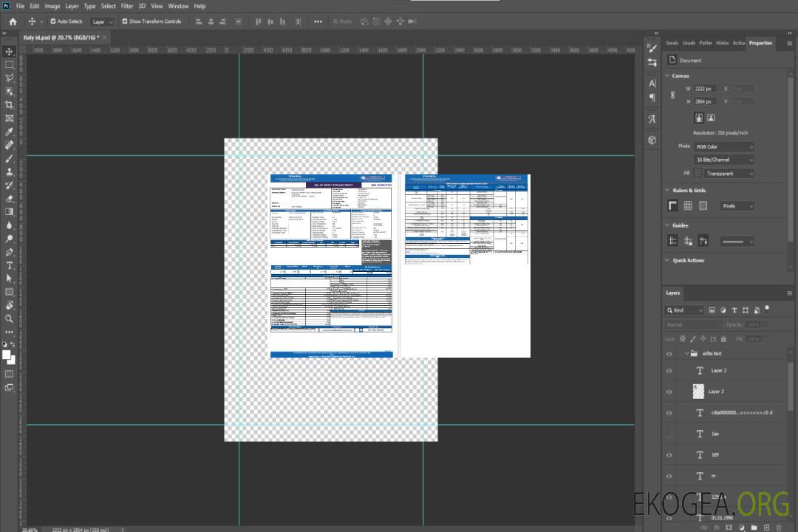
Task: Click the canvas width input field
Action: click(706, 89)
